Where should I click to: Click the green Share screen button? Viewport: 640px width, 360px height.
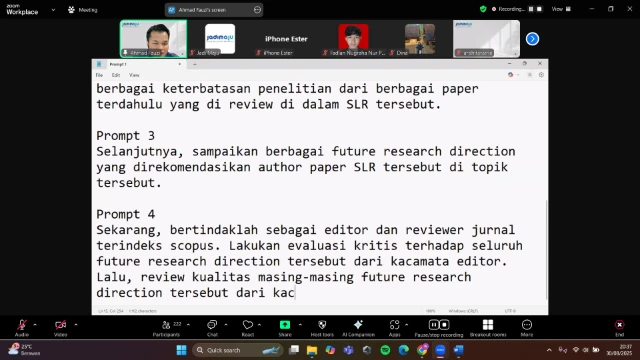click(285, 328)
